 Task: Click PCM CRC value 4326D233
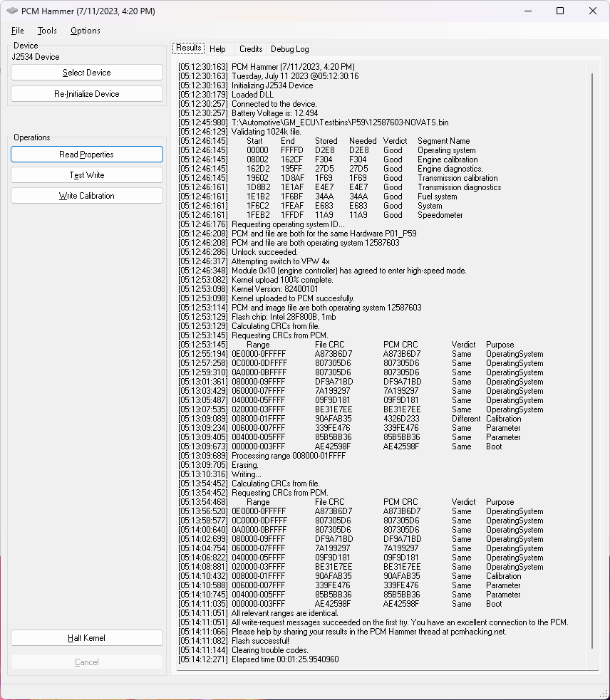401,418
